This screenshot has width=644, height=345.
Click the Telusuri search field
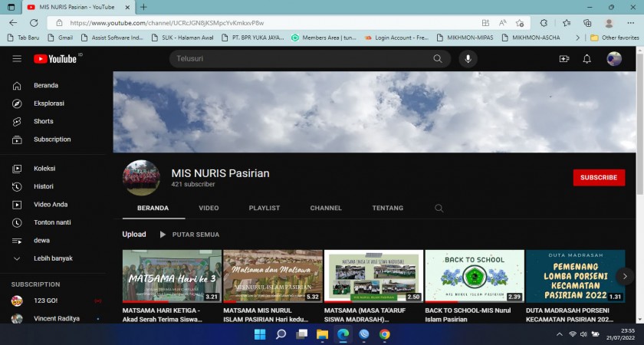pos(299,59)
